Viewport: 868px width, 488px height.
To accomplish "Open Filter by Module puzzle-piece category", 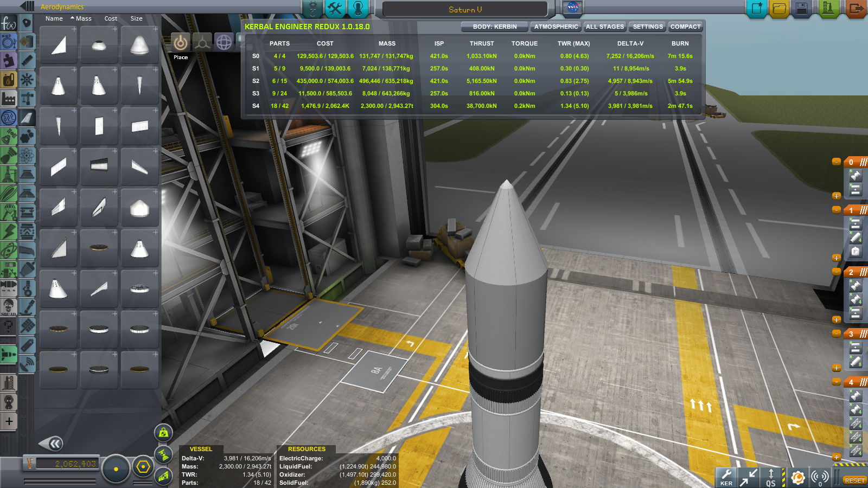I will click(9, 61).
